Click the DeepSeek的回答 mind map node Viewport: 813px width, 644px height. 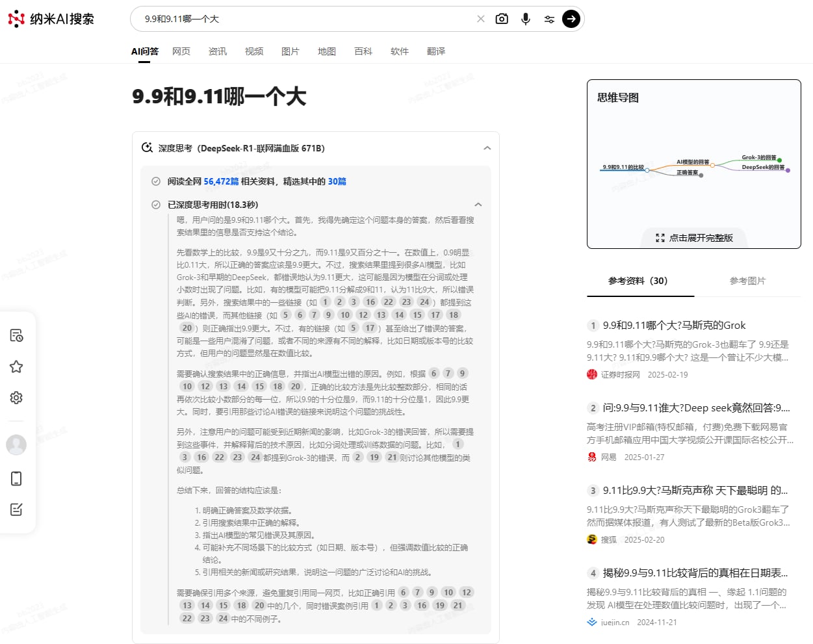tap(763, 167)
